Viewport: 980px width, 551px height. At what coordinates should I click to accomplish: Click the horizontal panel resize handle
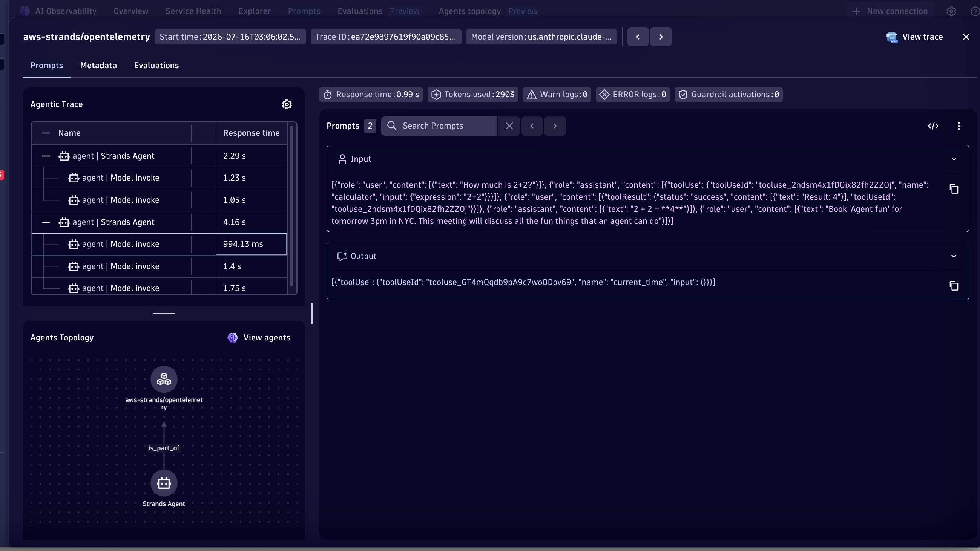164,313
